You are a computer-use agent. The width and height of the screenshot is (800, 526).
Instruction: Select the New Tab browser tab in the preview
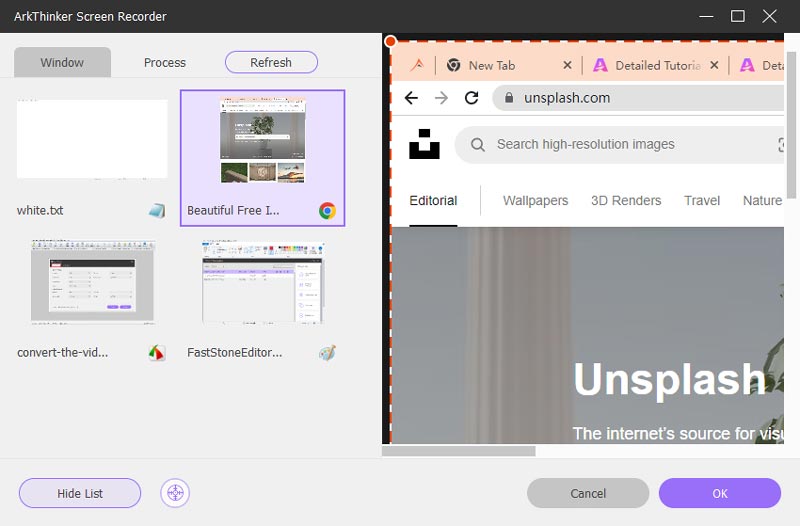[492, 65]
